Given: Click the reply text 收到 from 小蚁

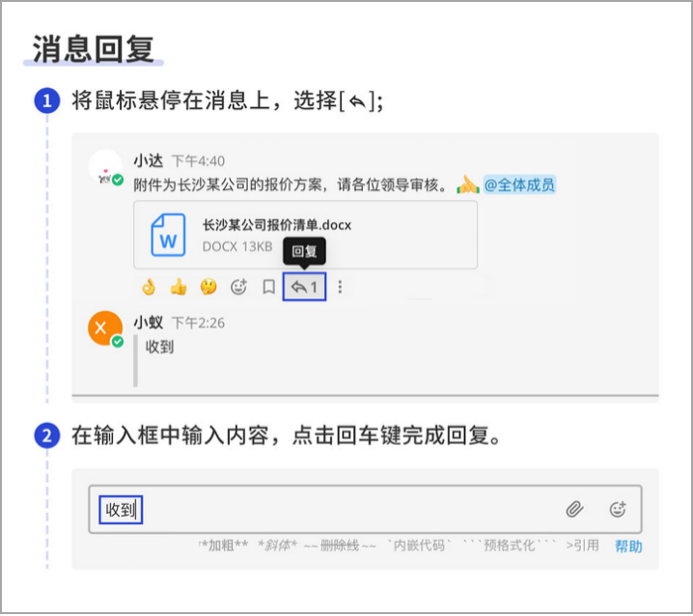Looking at the screenshot, I should point(159,348).
